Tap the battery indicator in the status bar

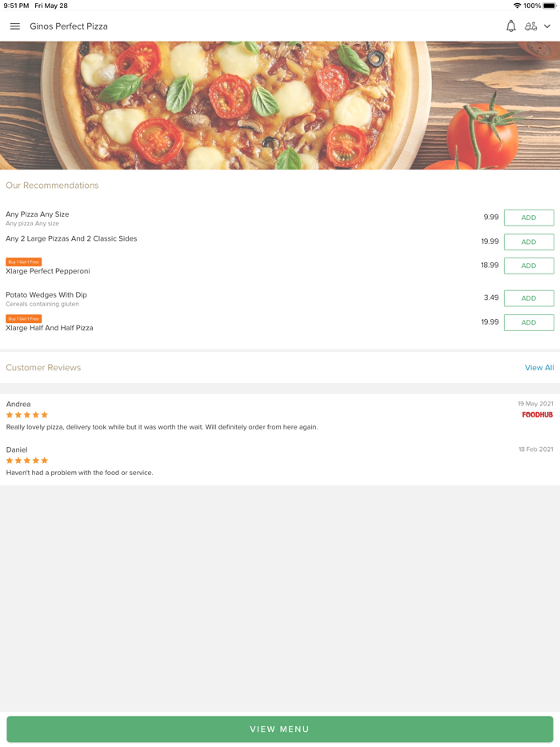[550, 5]
